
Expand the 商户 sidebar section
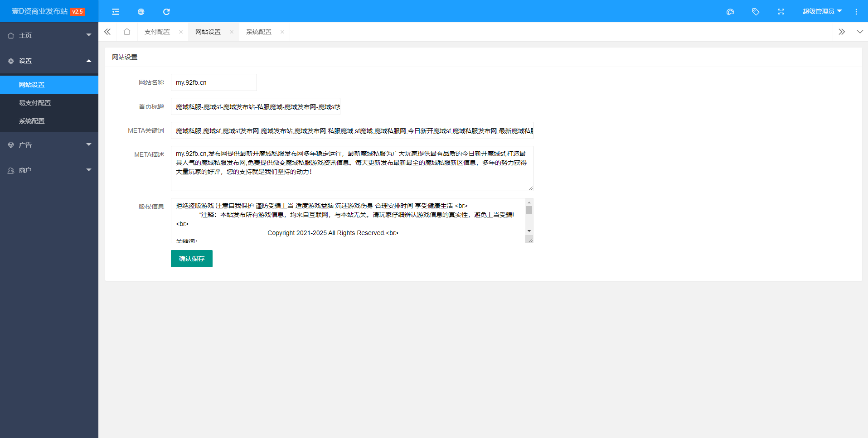coord(49,170)
